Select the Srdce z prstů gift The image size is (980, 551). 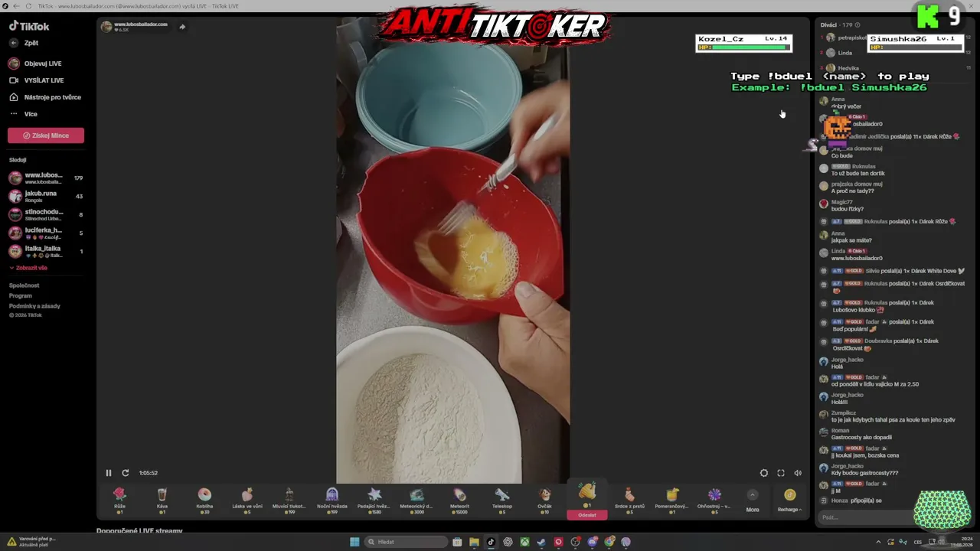pyautogui.click(x=629, y=500)
